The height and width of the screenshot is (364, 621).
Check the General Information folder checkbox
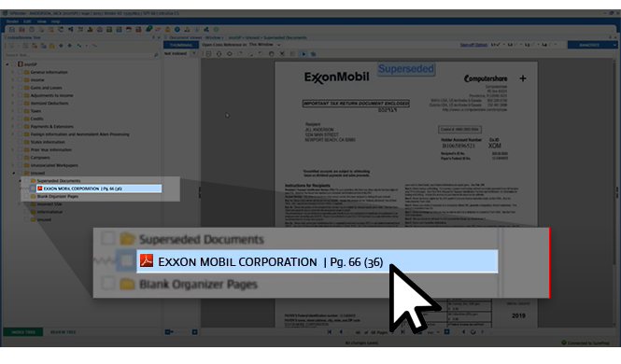pyautogui.click(x=20, y=72)
